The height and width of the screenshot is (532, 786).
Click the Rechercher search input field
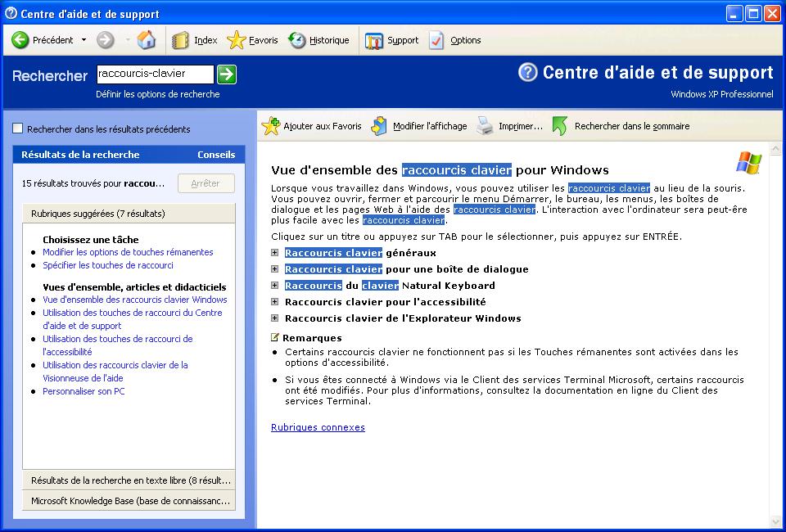coord(156,74)
